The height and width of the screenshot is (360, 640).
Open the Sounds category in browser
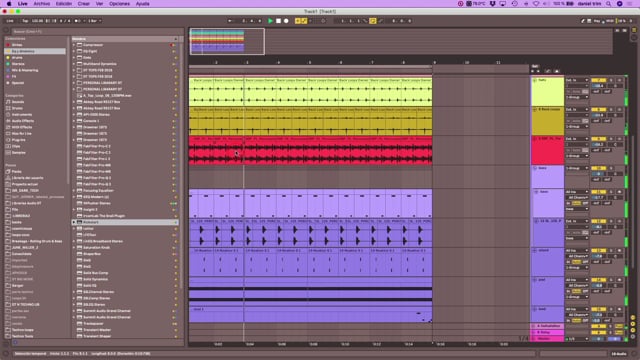click(x=18, y=102)
